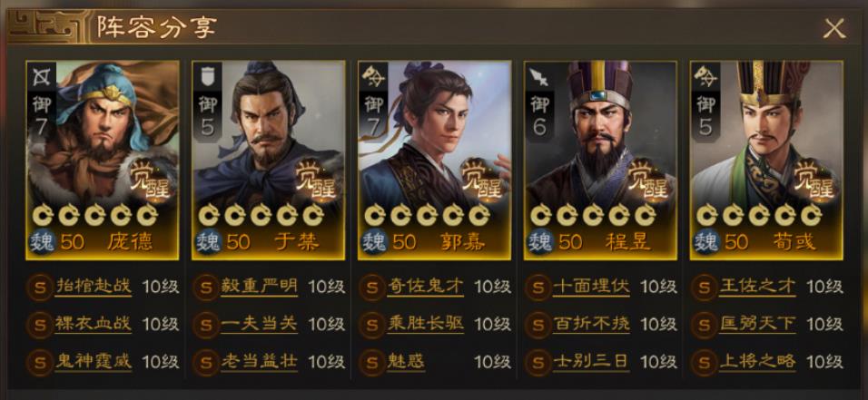Click the S-rank icon beside 毅重严明
The image size is (868, 400).
pyautogui.click(x=205, y=288)
